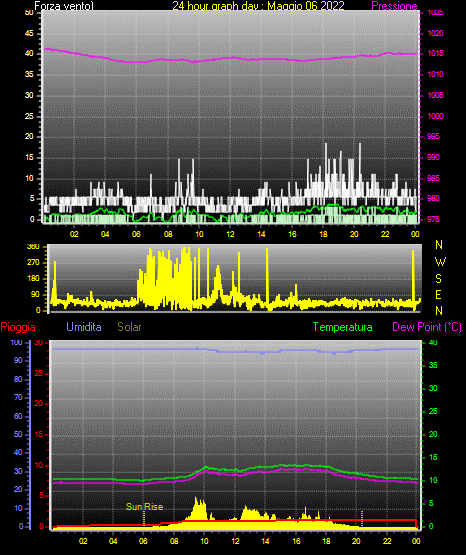This screenshot has width=466, height=555.
Task: Click the '270' wind direction axis value
Action: (33, 263)
